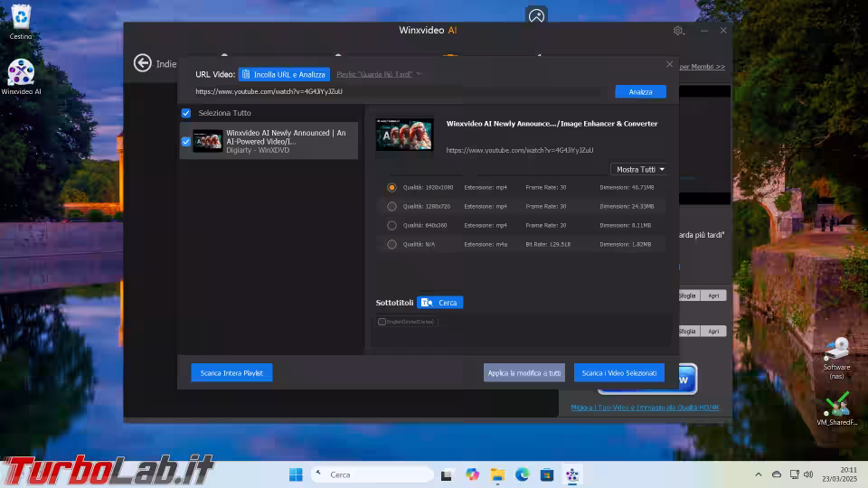Click lower Apri button in background window
Screen dimensions: 868x488
[x=713, y=331]
